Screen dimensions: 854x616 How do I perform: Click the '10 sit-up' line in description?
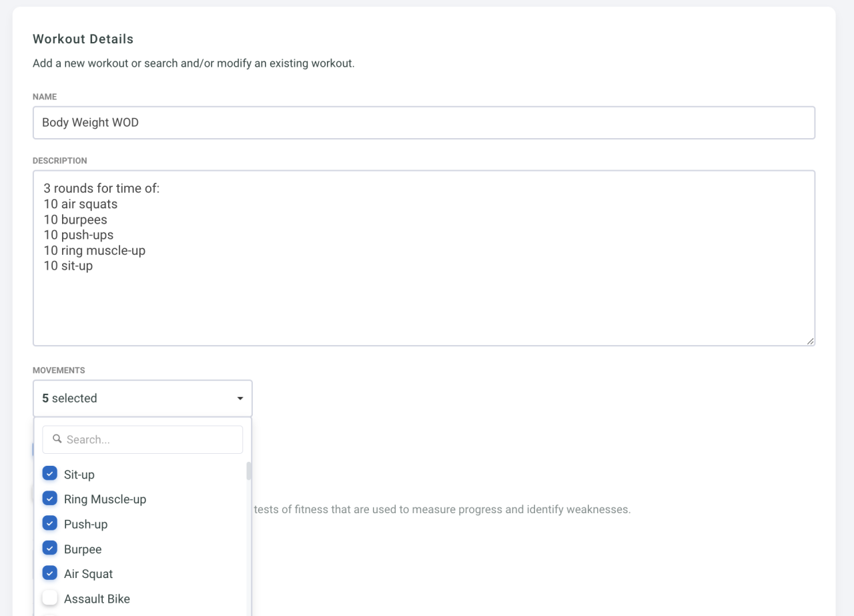coord(68,266)
